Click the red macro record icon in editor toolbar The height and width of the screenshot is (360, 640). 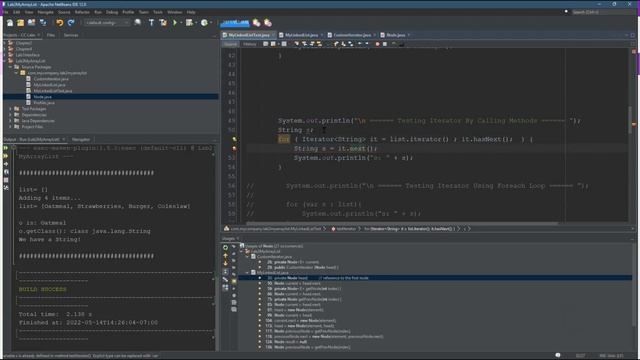[378, 44]
